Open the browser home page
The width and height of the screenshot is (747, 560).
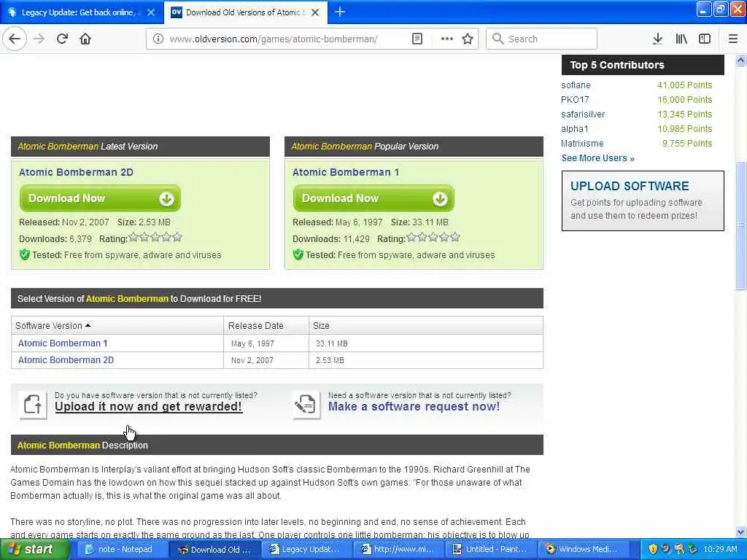coord(85,39)
